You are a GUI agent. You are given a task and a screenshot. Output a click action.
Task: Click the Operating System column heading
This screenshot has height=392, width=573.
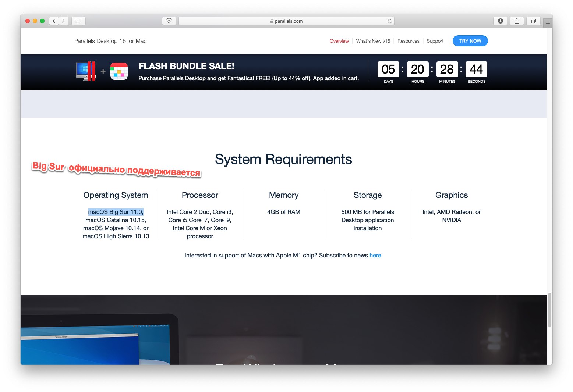(116, 195)
